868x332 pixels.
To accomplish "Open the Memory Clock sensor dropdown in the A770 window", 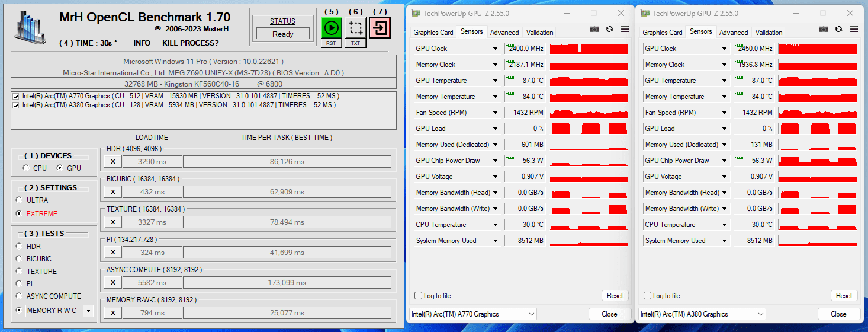I will pyautogui.click(x=495, y=65).
